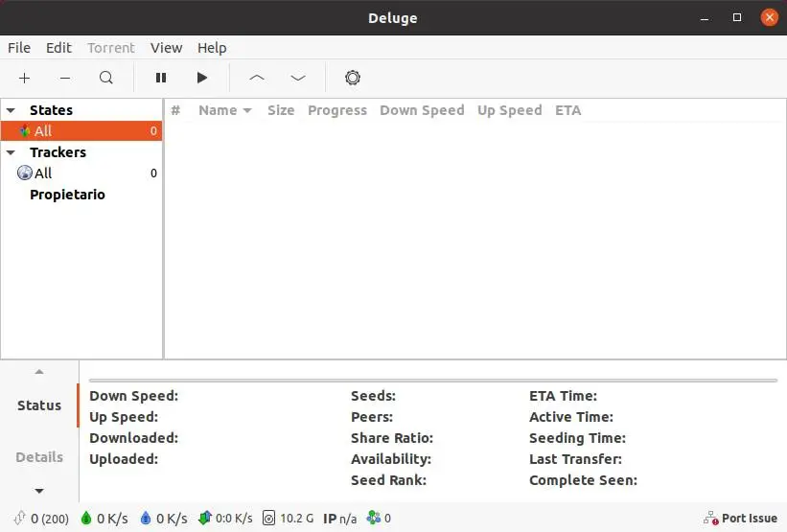787x532 pixels.
Task: Click the tab list down arrow
Action: pyautogui.click(x=39, y=491)
